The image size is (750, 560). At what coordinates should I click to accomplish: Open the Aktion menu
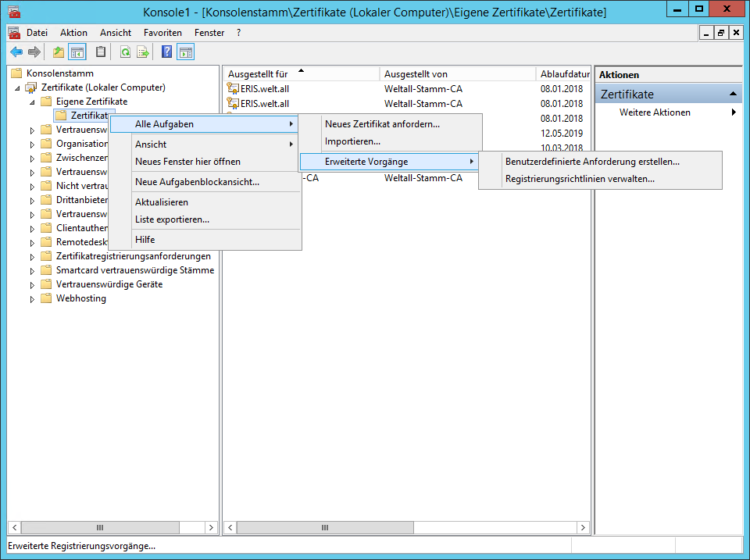(73, 33)
